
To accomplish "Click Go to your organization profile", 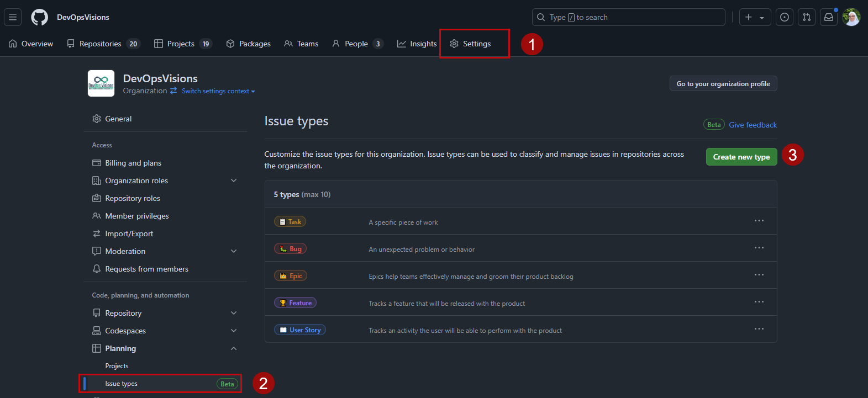I will [x=723, y=83].
